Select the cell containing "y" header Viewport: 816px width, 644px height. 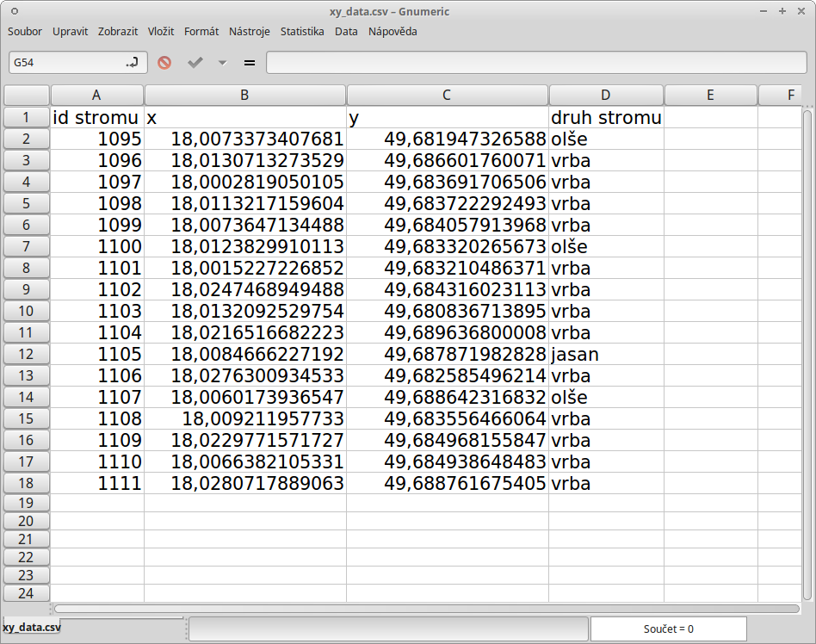coord(447,117)
